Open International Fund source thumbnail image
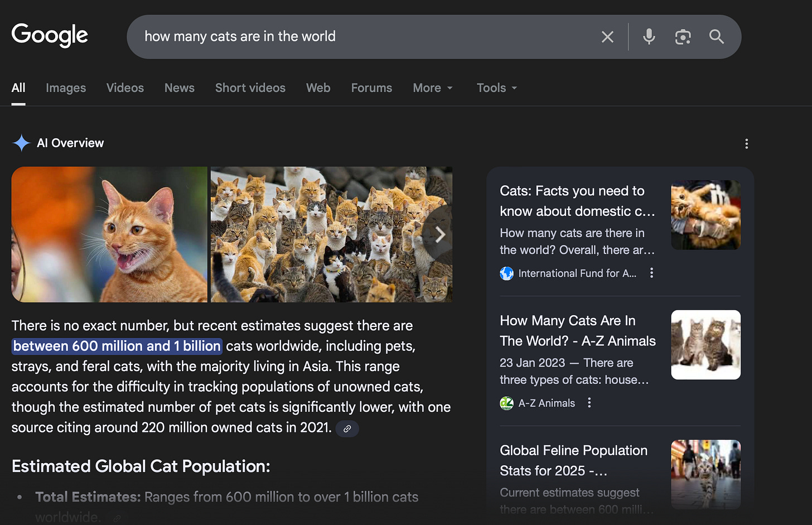The width and height of the screenshot is (812, 525). 705,215
